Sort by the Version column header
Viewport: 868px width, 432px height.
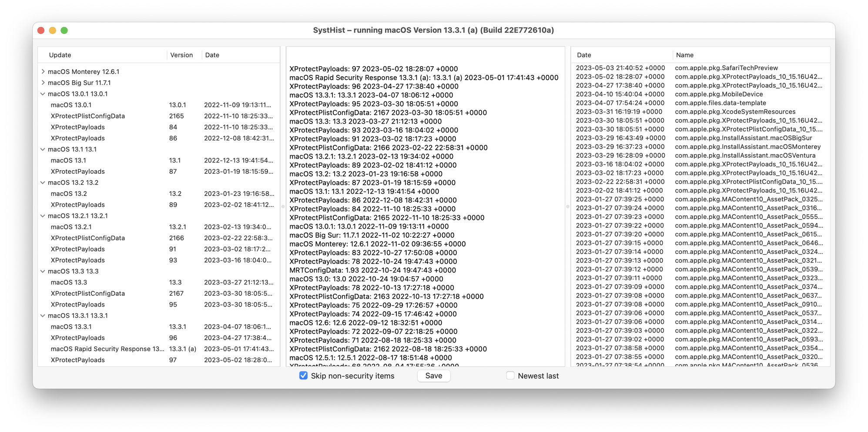point(181,55)
